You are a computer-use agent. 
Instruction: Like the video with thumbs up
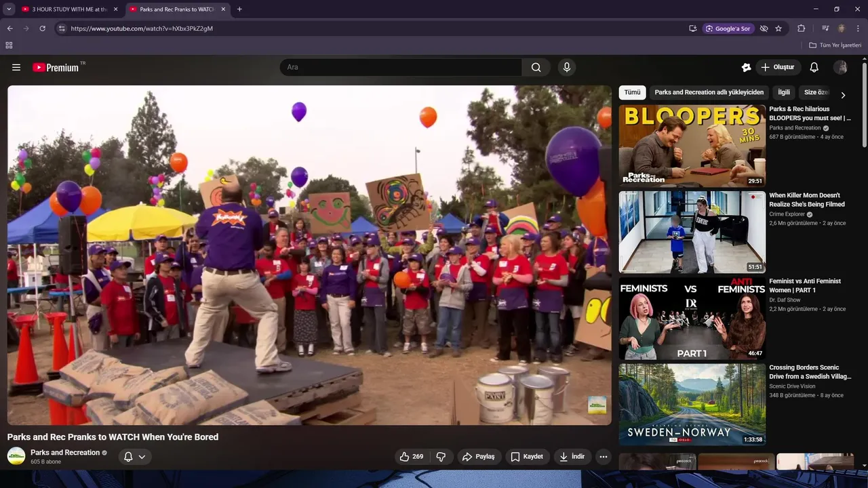(x=412, y=457)
